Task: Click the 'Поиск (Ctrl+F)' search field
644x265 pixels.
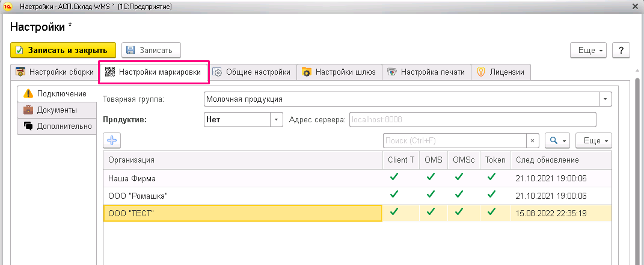Action: coord(455,140)
